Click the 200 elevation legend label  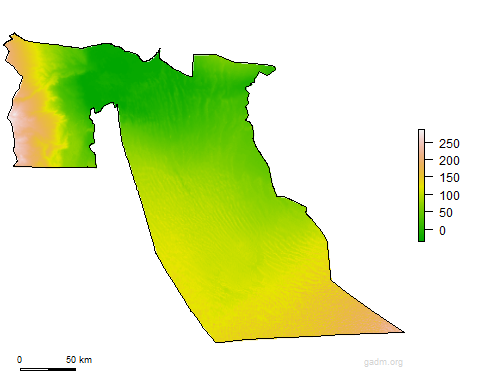click(449, 161)
